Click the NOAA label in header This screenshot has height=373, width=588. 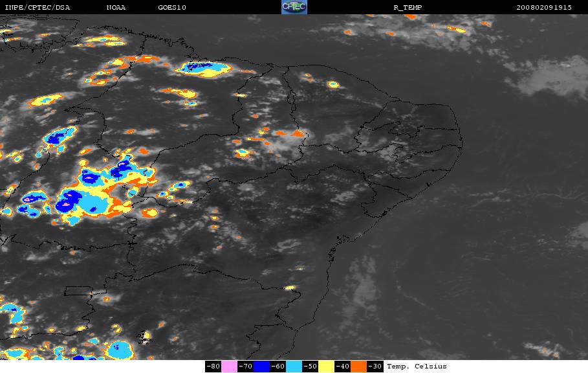pos(116,8)
